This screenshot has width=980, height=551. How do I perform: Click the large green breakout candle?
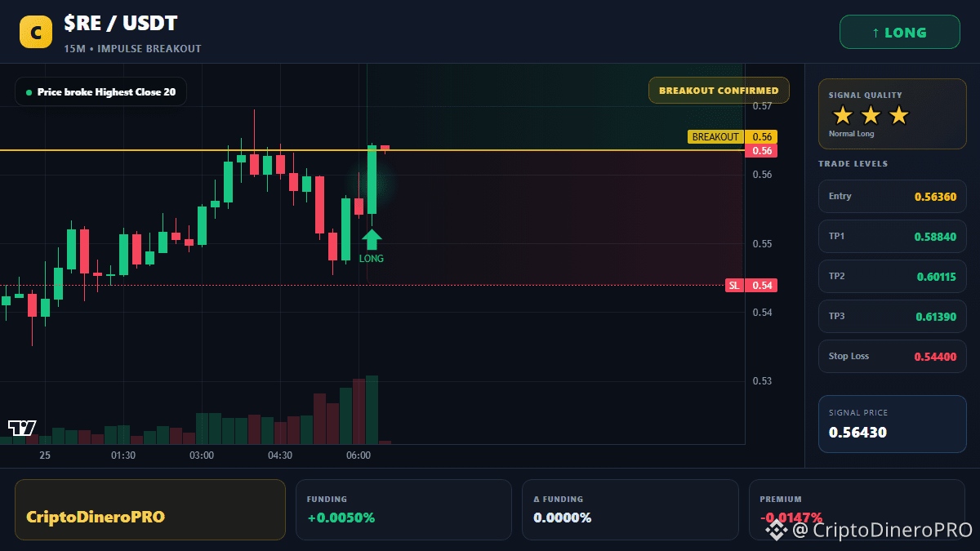pos(372,180)
